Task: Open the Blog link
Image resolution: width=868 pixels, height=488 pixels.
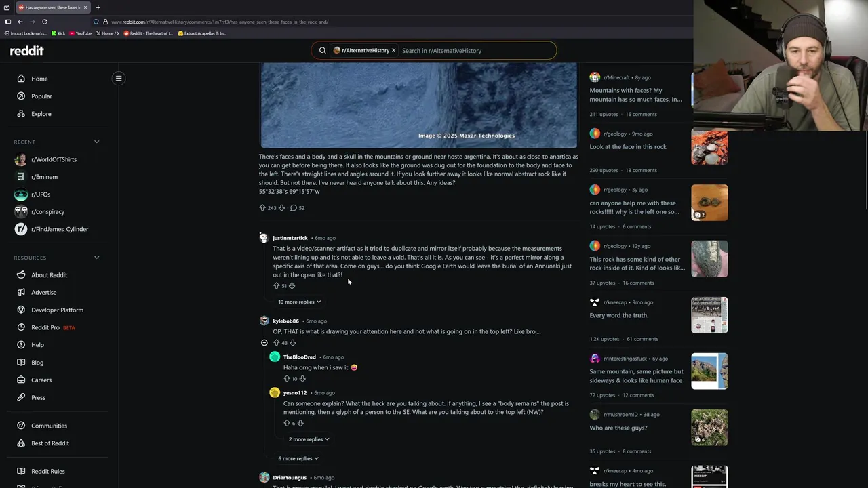Action: click(37, 363)
